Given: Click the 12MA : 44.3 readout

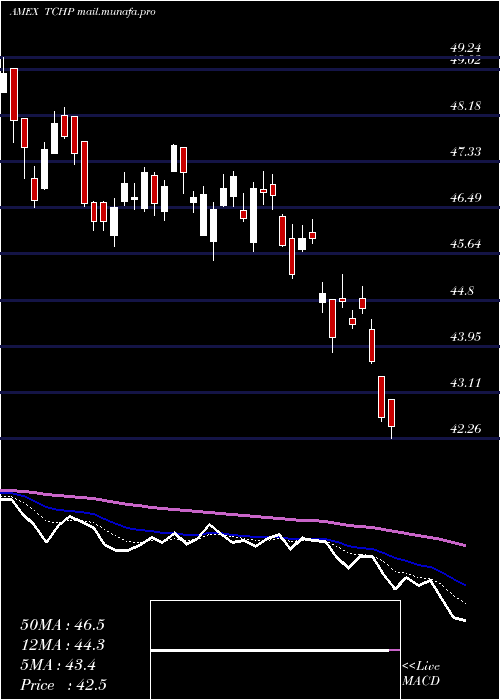Looking at the screenshot, I should coord(62,645).
